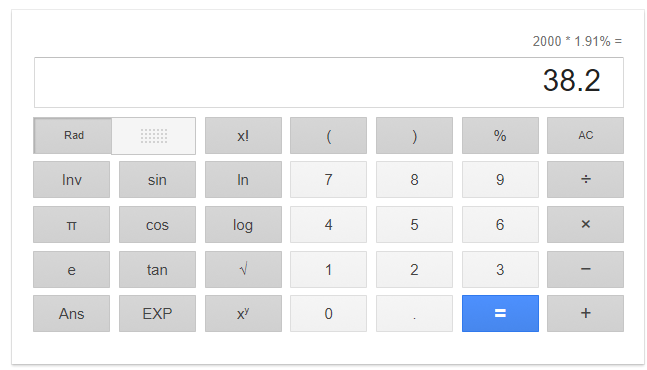
Task: Click the natural log ln key
Action: pyautogui.click(x=243, y=179)
